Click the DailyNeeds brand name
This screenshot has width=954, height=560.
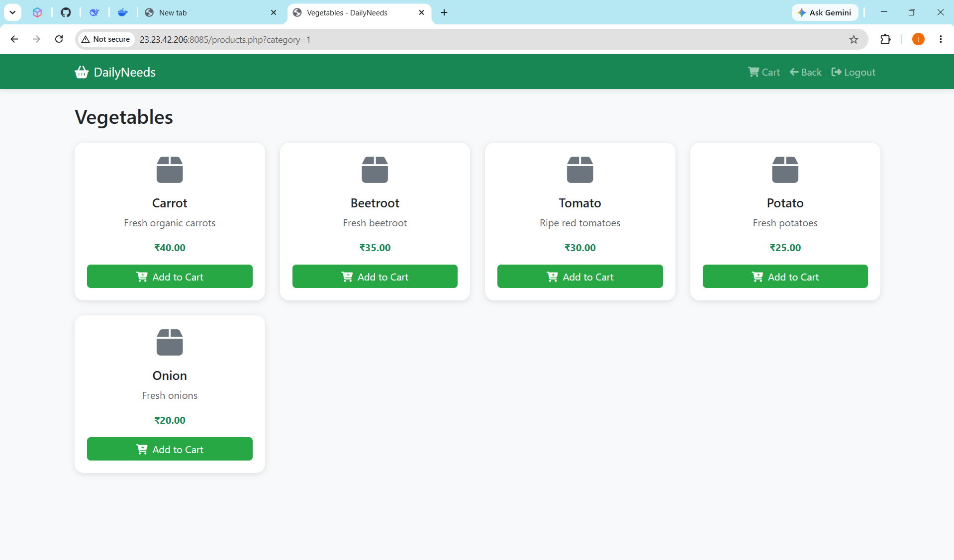click(124, 72)
